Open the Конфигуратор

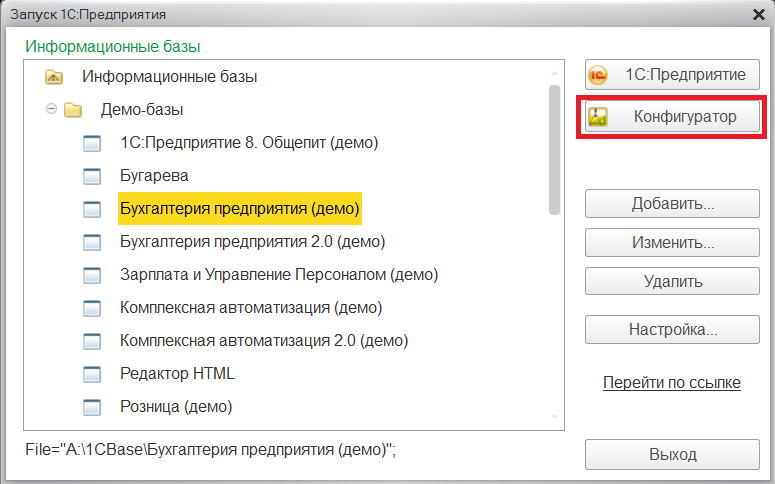[x=672, y=117]
